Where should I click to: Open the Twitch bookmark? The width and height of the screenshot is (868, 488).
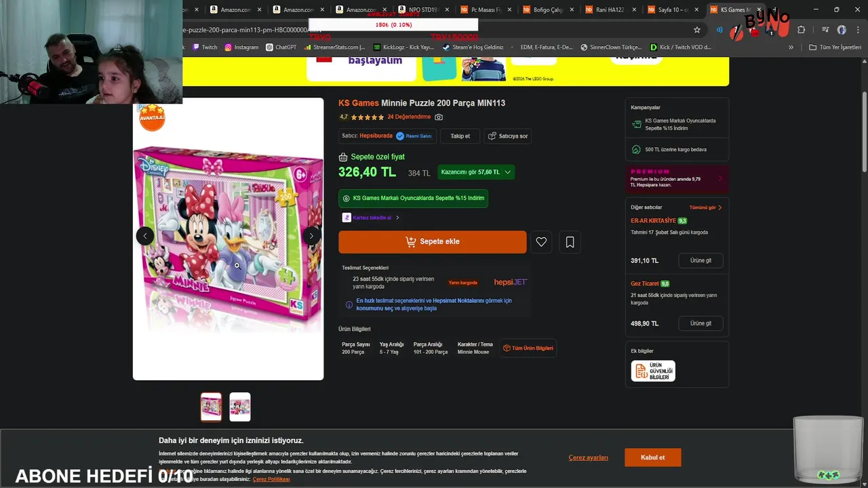205,47
